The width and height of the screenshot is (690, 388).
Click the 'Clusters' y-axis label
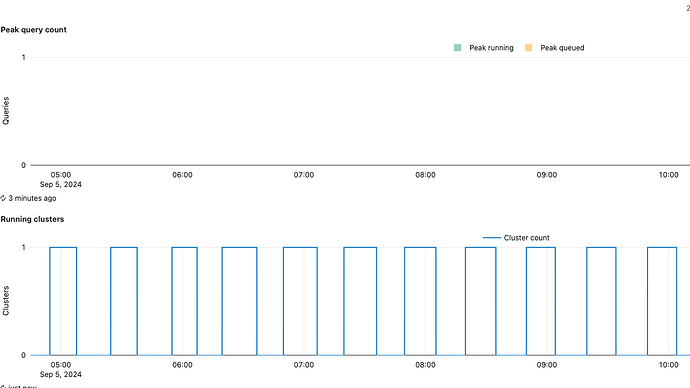point(6,301)
